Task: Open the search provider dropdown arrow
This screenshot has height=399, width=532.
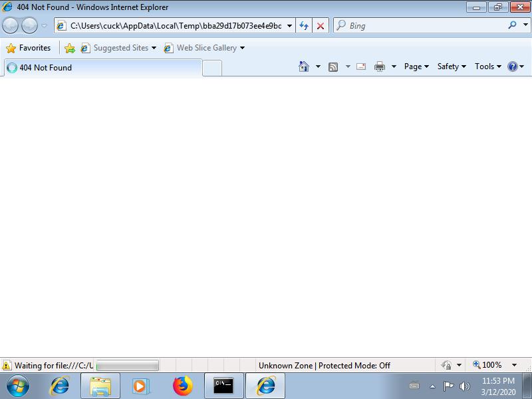Action: [x=525, y=25]
